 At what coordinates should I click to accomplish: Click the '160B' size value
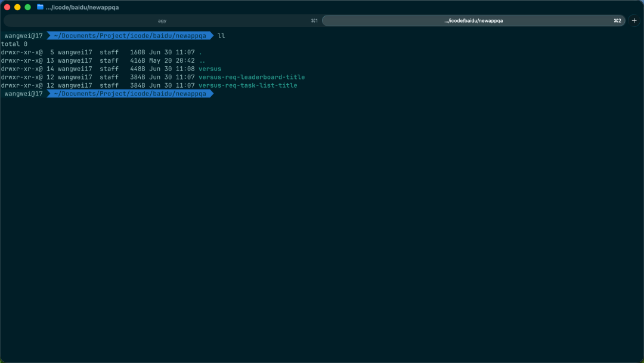(138, 53)
